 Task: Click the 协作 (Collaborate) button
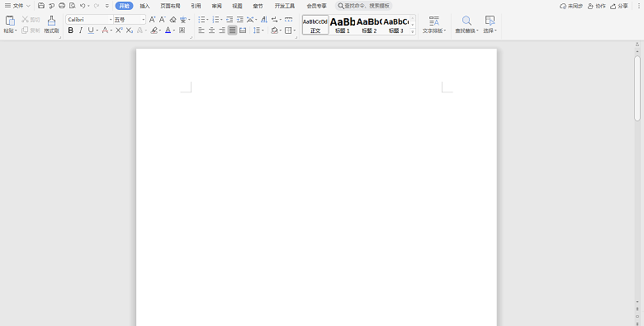[597, 6]
